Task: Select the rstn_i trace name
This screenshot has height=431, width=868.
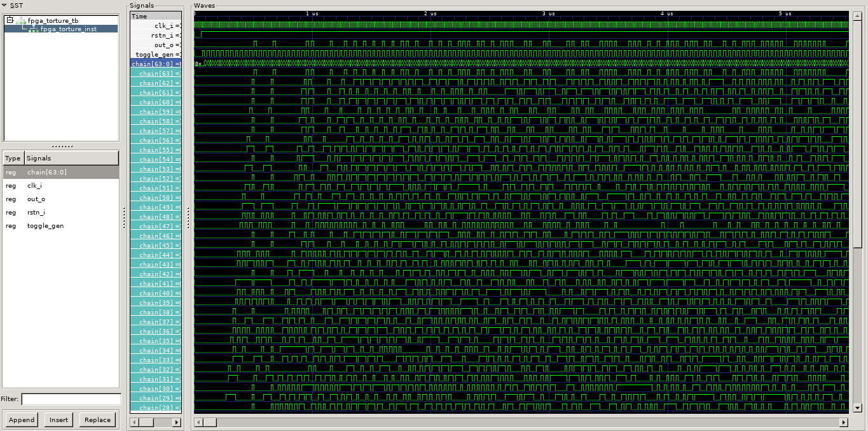Action: point(156,35)
